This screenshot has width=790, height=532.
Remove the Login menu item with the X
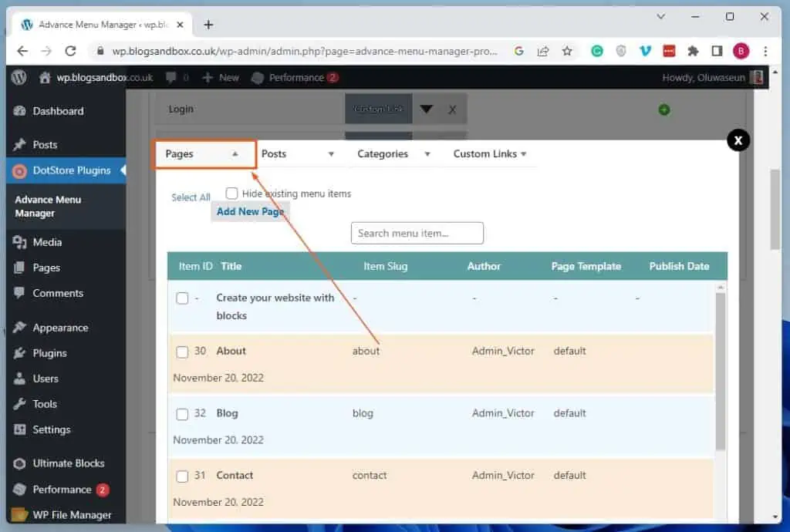click(x=451, y=109)
